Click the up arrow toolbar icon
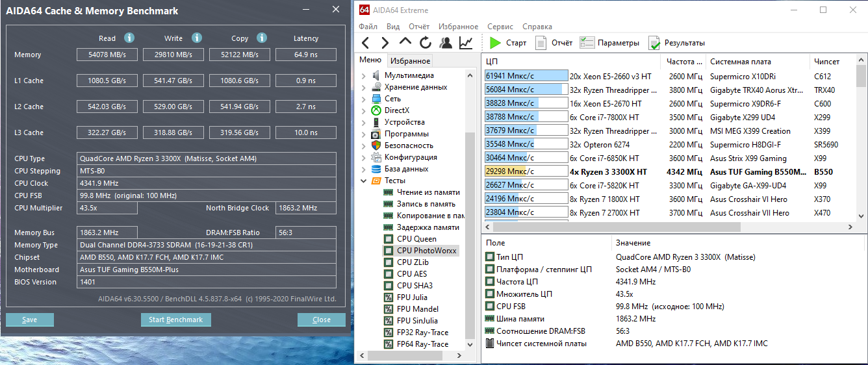The height and width of the screenshot is (365, 868). 405,42
